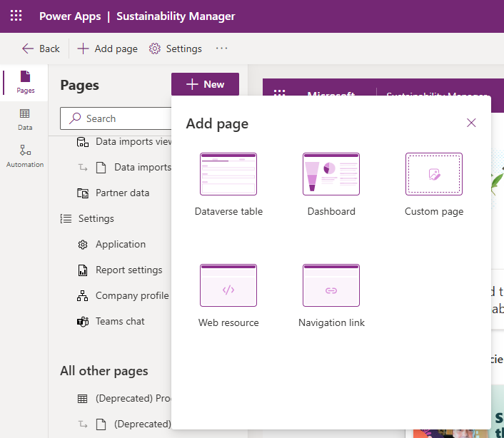Click the Sustainability Manager app name
Viewport: 504px width, 438px height.
pos(176,16)
